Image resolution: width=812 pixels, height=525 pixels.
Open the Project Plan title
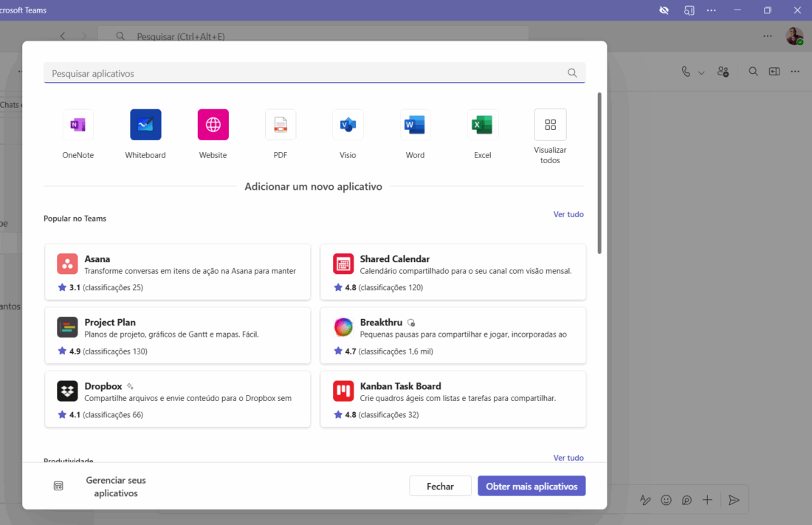[x=110, y=323]
